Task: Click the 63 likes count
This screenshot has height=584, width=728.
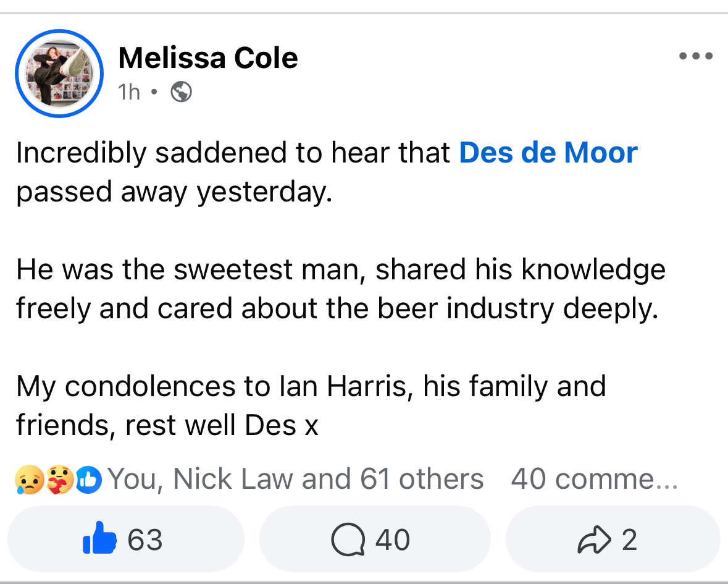Action: [x=145, y=540]
